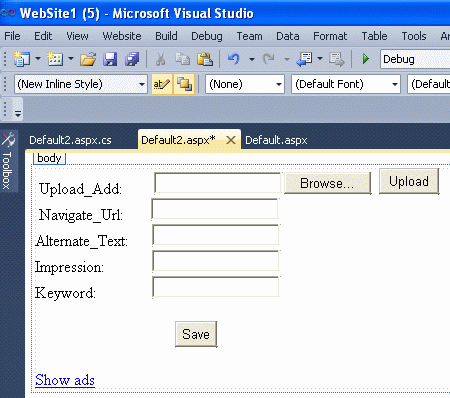This screenshot has width=450, height=398.
Task: Open the Website menu
Action: 122,36
